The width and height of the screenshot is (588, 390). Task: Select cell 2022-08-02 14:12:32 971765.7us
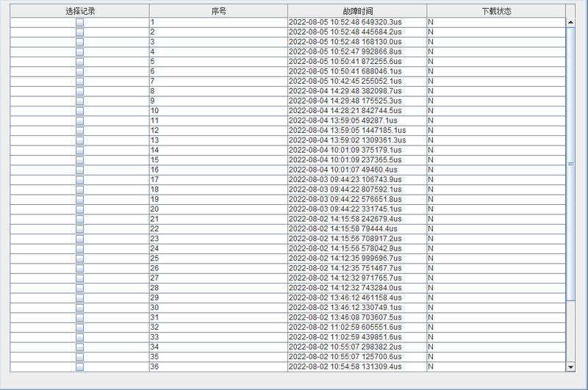[357, 278]
